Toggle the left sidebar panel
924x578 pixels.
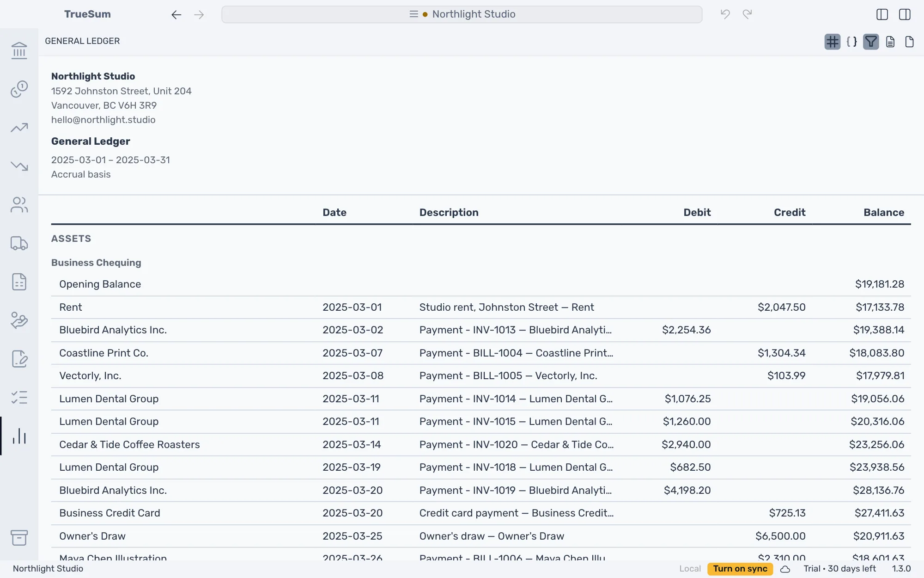coord(882,14)
